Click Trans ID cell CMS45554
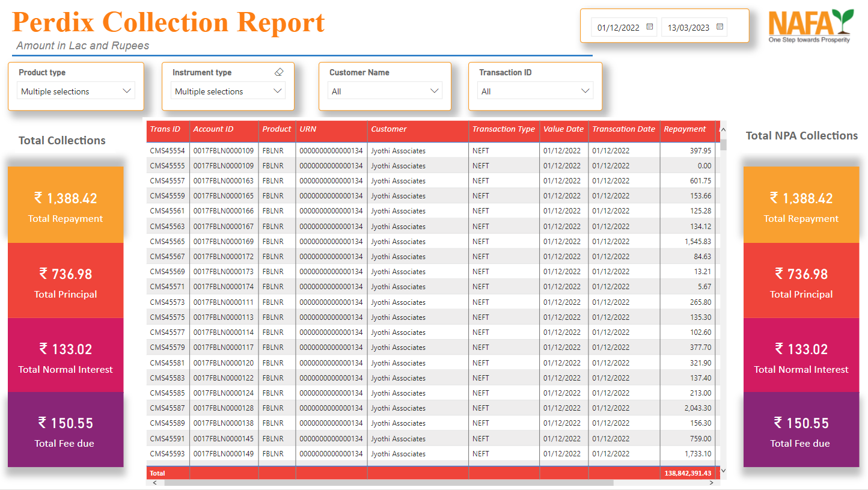 point(168,151)
